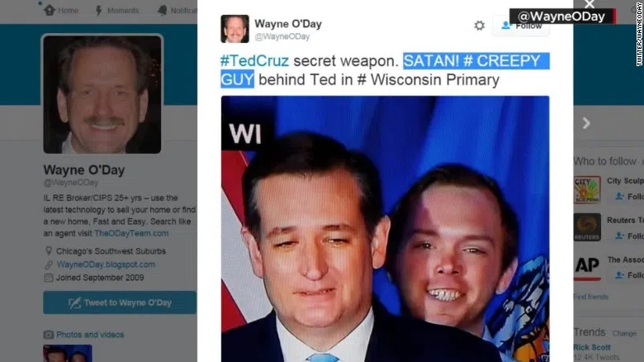Screen dimensions: 644x362
Task: Follow the Reuters account
Action: tap(629, 236)
